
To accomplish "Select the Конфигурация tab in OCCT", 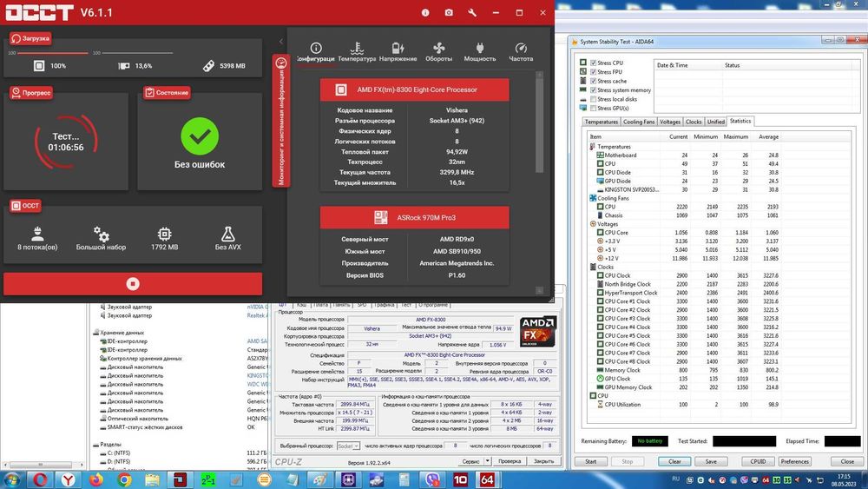I will pos(316,52).
